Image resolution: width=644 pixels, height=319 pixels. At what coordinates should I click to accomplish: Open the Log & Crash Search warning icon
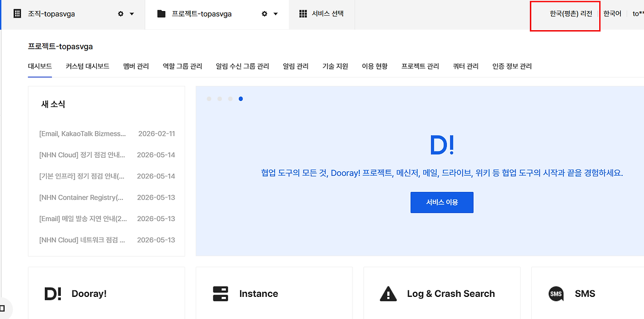tap(388, 294)
